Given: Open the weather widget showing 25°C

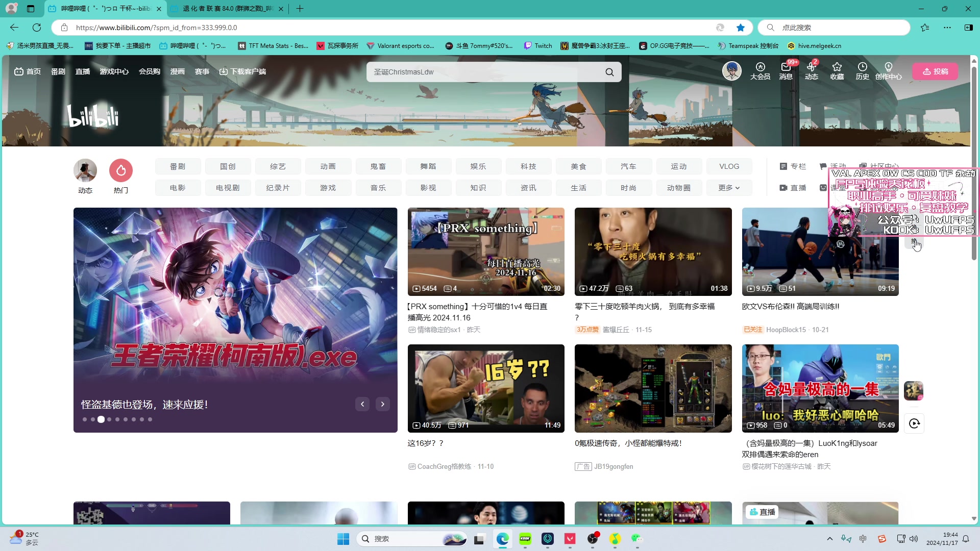Looking at the screenshot, I should pyautogui.click(x=24, y=538).
